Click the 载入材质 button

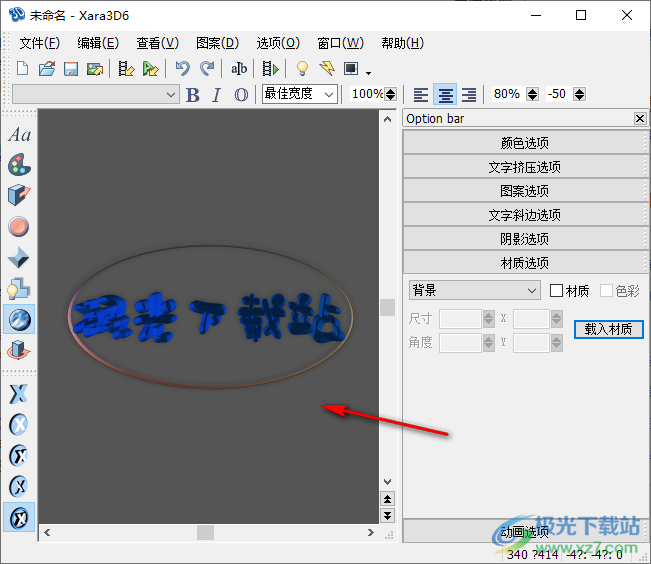pos(609,329)
